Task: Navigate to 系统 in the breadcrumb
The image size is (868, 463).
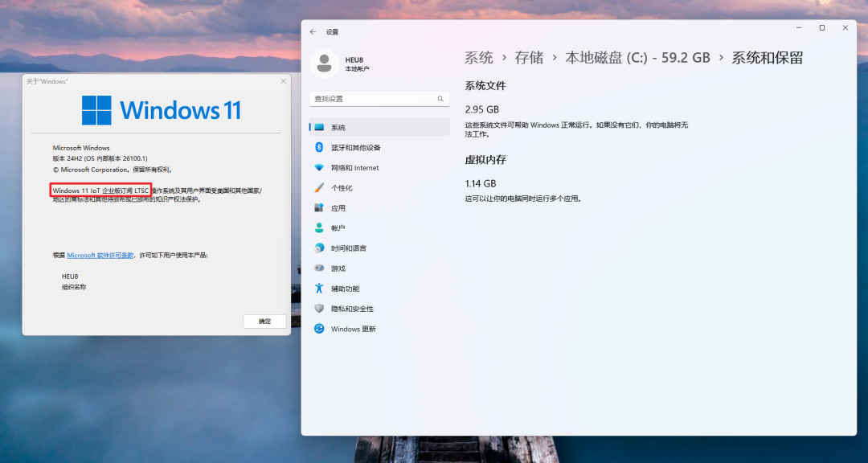Action: (478, 58)
